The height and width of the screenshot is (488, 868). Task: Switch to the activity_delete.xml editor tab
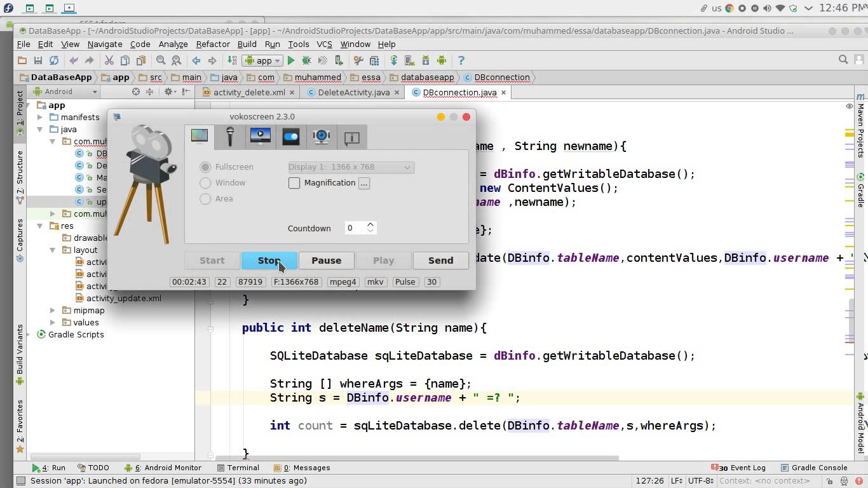[249, 92]
